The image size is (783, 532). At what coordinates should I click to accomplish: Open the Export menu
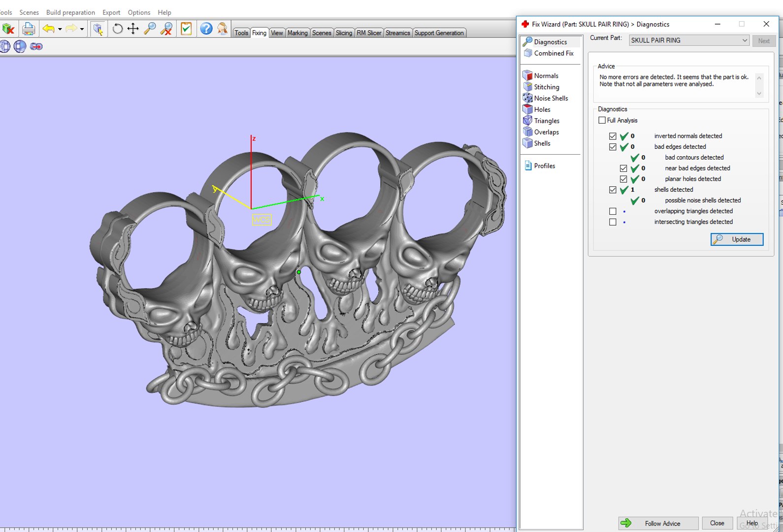(x=111, y=12)
